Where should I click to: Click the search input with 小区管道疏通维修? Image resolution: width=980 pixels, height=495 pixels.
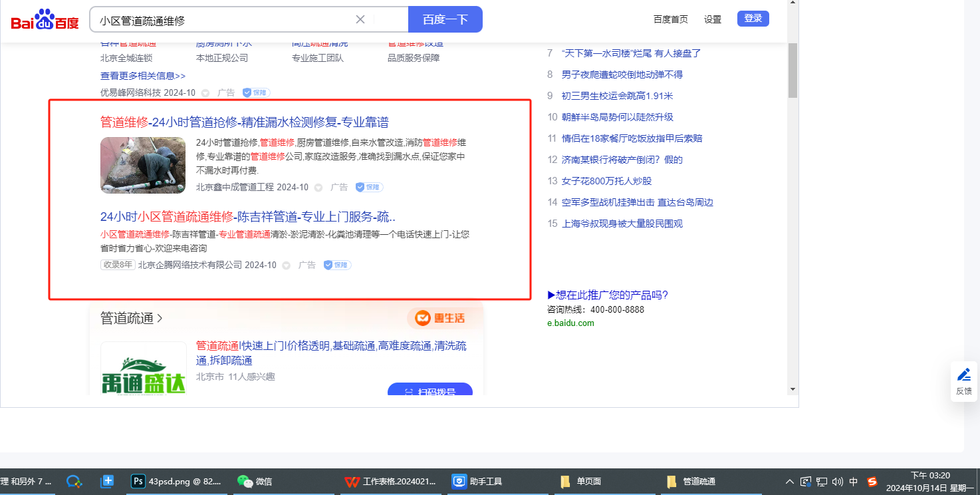(226, 20)
